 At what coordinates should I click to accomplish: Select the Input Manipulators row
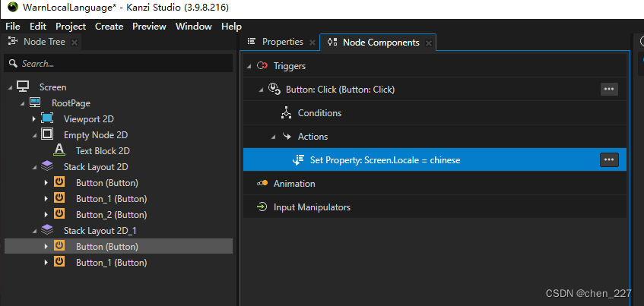point(435,207)
